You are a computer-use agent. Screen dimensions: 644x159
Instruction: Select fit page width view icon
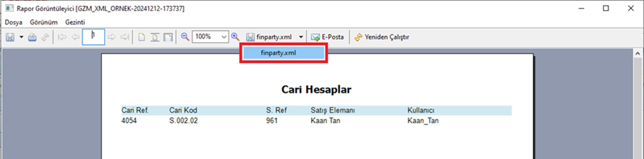click(155, 37)
